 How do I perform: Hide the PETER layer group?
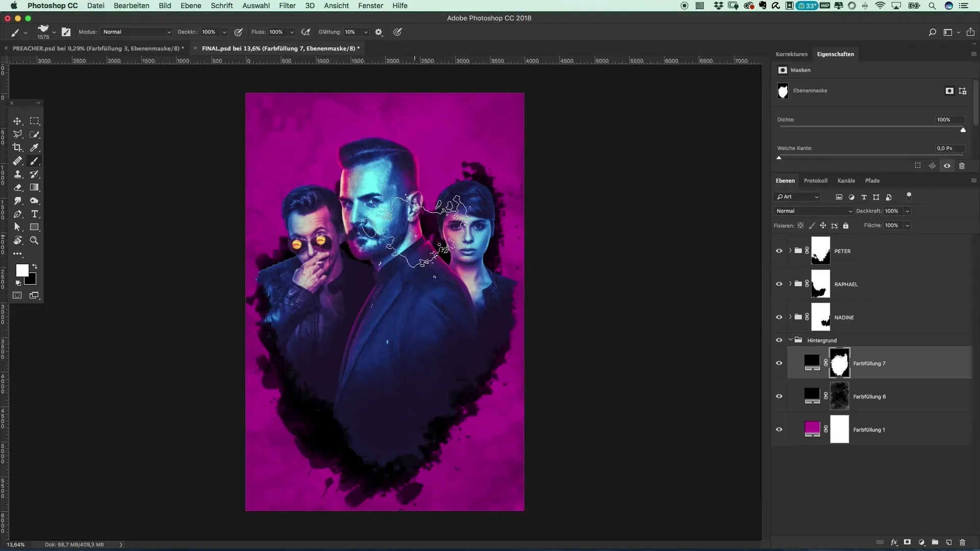(779, 251)
